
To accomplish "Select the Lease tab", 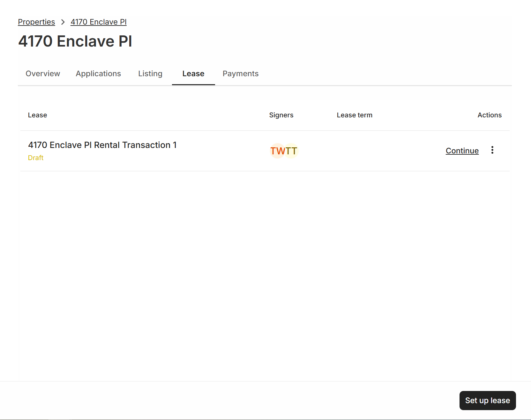I will tap(193, 74).
